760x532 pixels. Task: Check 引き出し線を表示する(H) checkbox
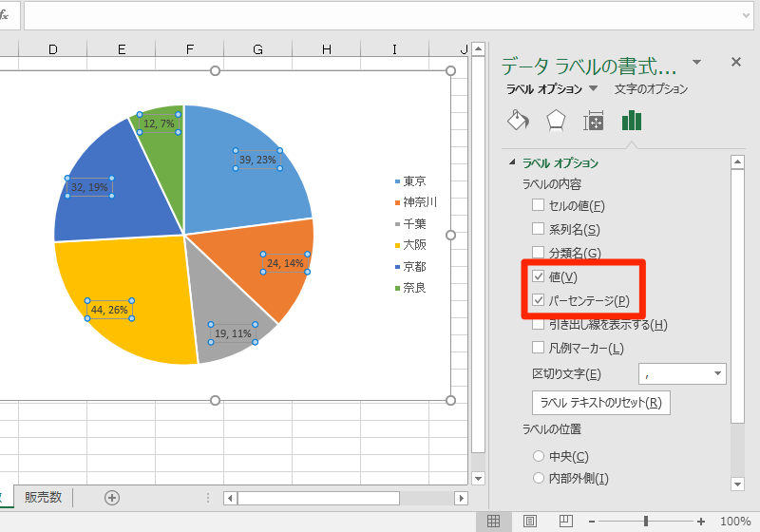(x=538, y=324)
